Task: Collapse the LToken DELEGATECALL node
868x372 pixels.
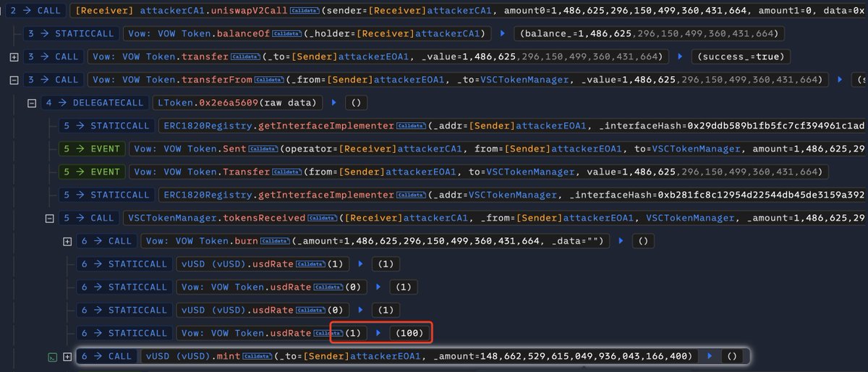Action: point(31,103)
